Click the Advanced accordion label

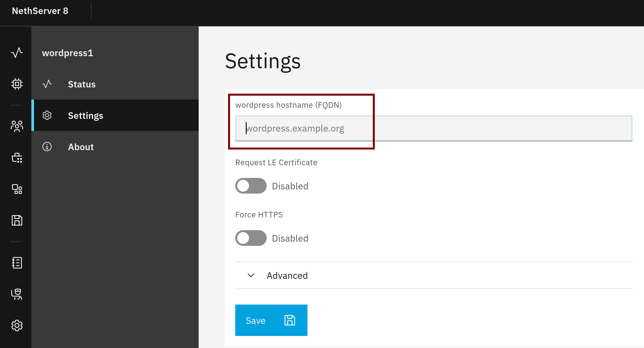click(287, 276)
